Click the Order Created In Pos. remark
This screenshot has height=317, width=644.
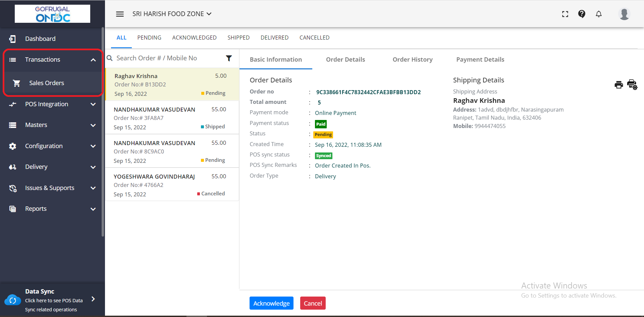tap(342, 166)
